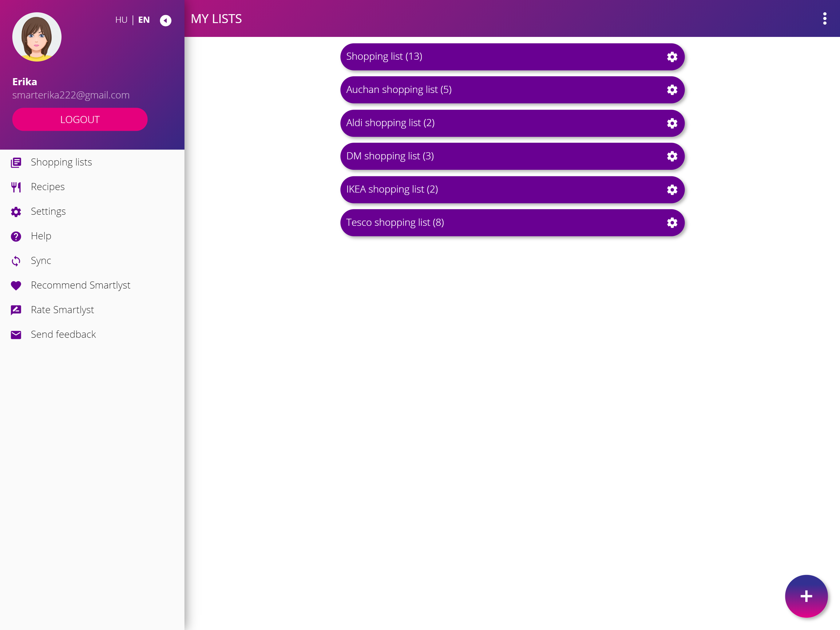The width and height of the screenshot is (840, 630).
Task: Click the Recipes fork and knife icon
Action: tap(16, 187)
